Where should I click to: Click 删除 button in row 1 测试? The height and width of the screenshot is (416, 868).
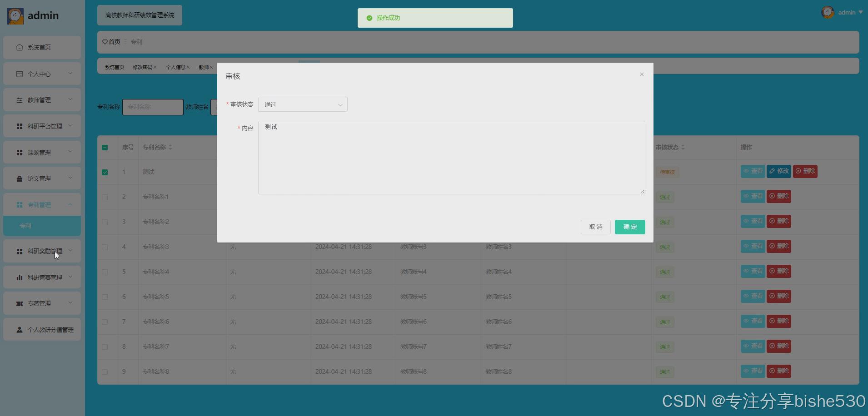[x=805, y=171]
